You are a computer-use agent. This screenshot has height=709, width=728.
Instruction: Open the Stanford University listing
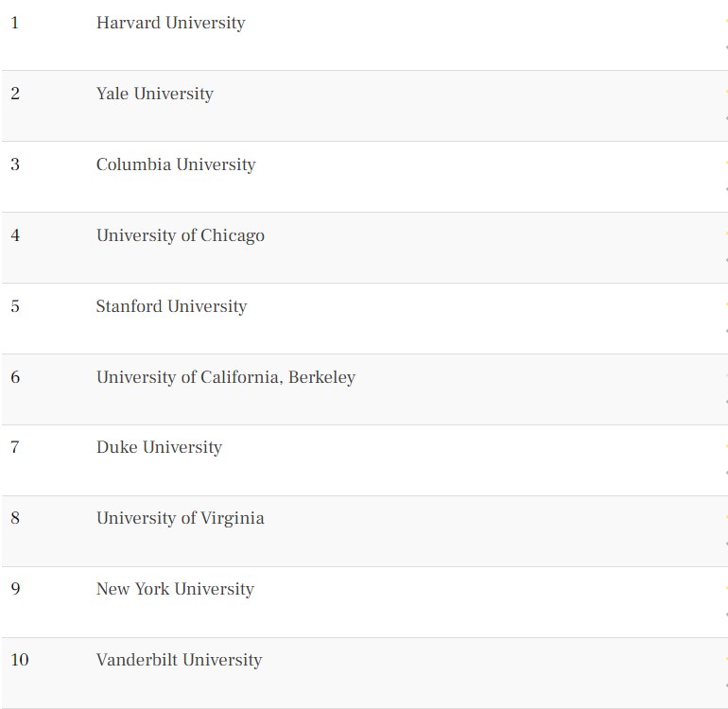[171, 306]
